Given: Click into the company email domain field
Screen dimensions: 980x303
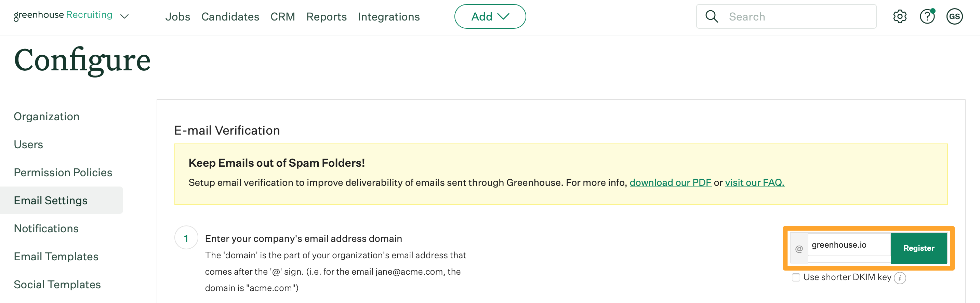Looking at the screenshot, I should coord(848,245).
